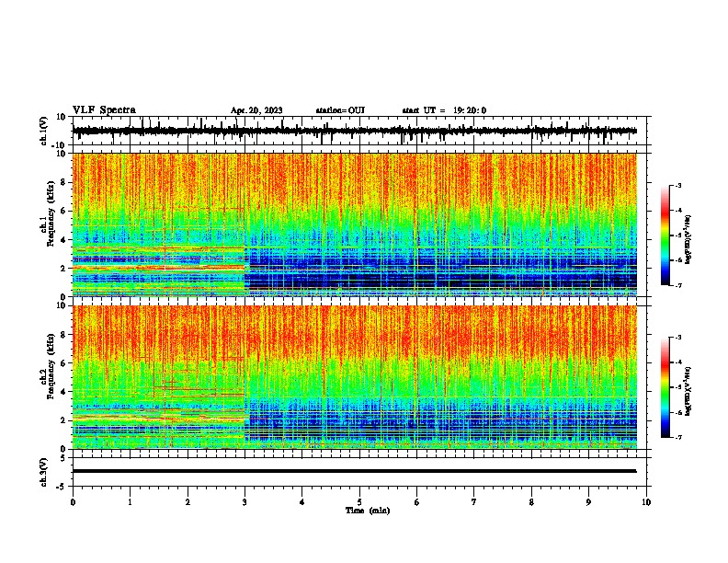Click the "8" kHz tick on ch.1 frequency axis
This screenshot has height=563, width=728.
[63, 182]
